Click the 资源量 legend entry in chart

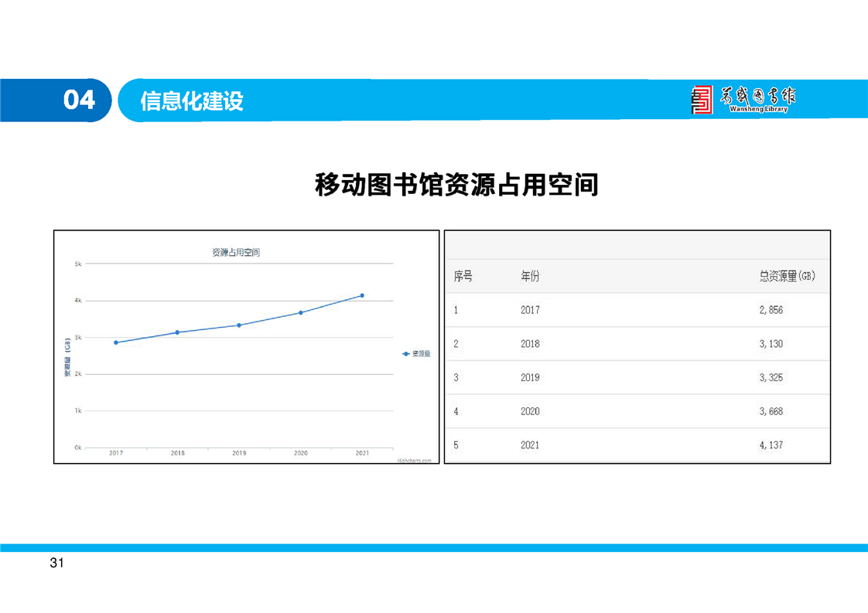click(416, 353)
